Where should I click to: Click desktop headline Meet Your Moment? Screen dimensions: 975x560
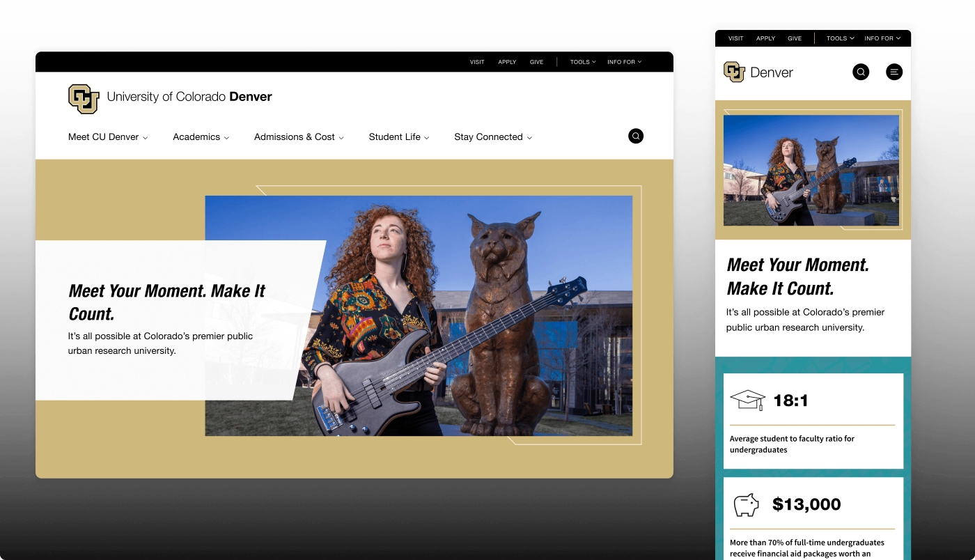[x=166, y=302]
